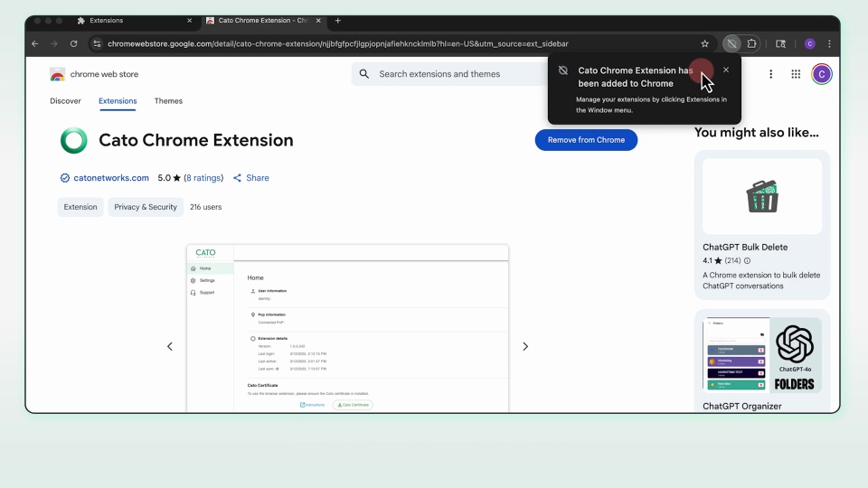
Task: Click the Cato extension green ring logo
Action: click(x=73, y=141)
